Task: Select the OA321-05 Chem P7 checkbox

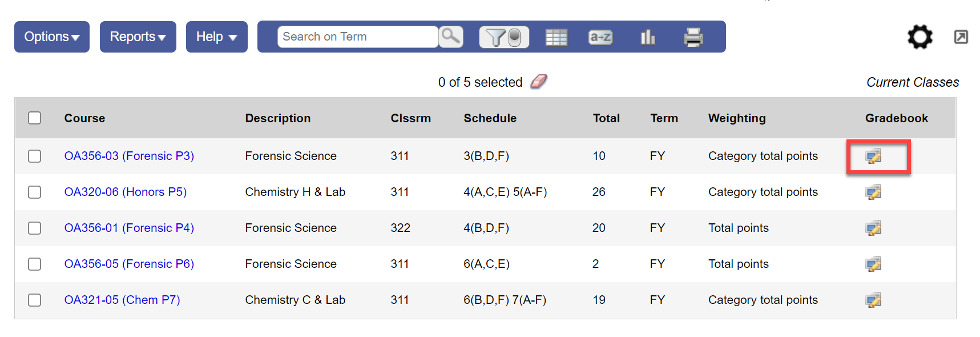Action: [x=34, y=300]
